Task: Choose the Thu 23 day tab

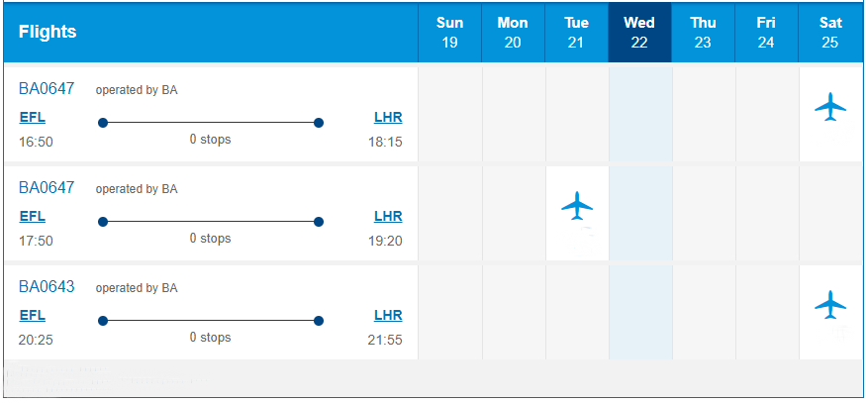Action: (x=703, y=32)
